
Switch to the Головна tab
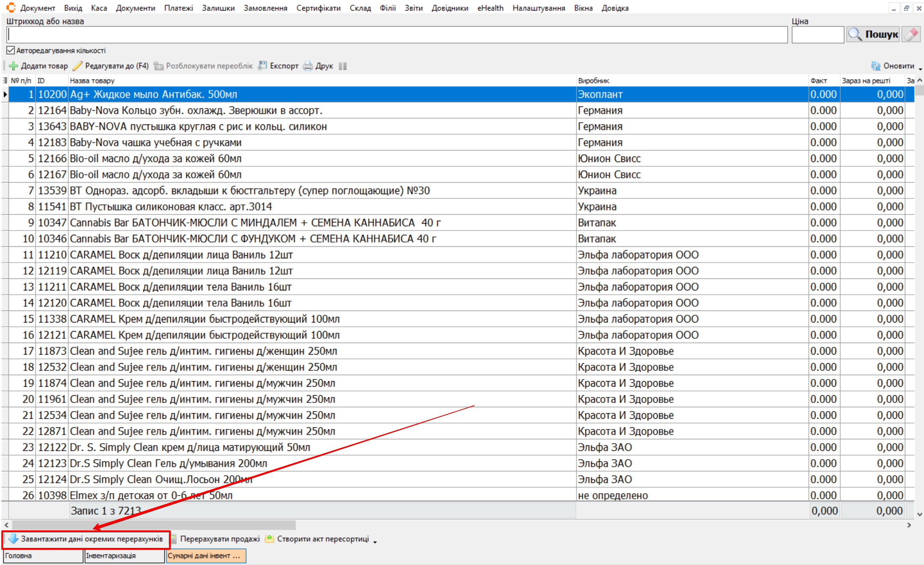(x=43, y=556)
